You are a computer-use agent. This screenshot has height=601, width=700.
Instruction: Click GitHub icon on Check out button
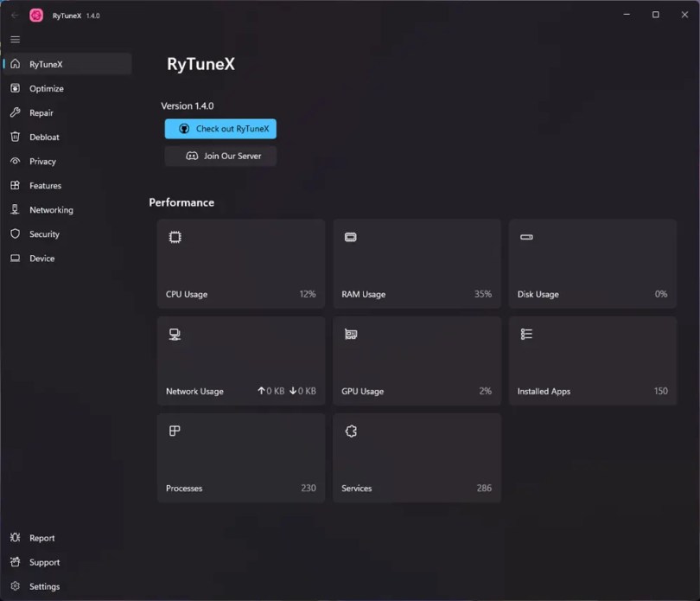click(x=184, y=129)
